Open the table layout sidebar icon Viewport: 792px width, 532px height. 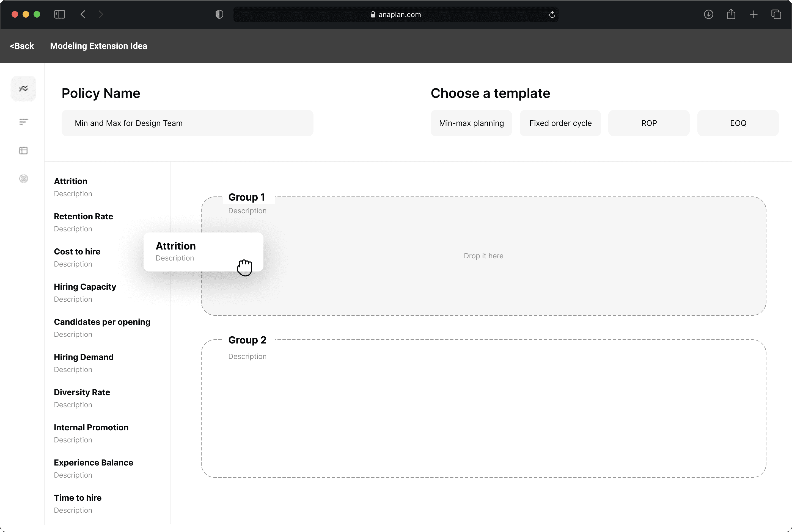(23, 150)
